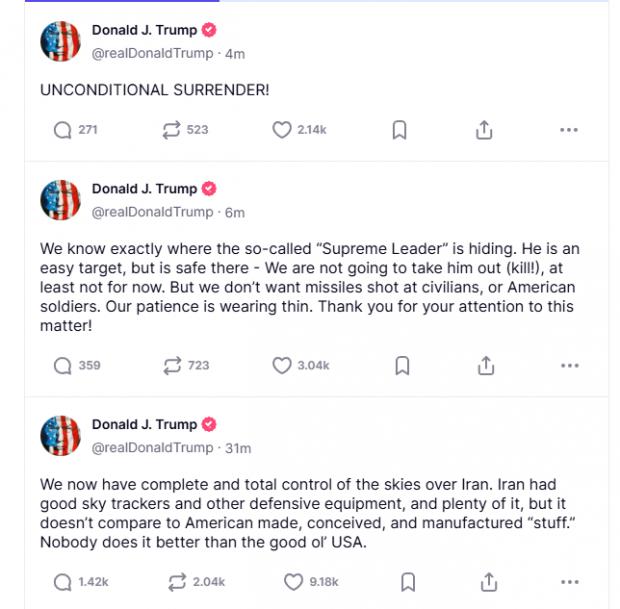The width and height of the screenshot is (620, 609).
Task: Reply to the skies over Iran post
Action: click(62, 582)
